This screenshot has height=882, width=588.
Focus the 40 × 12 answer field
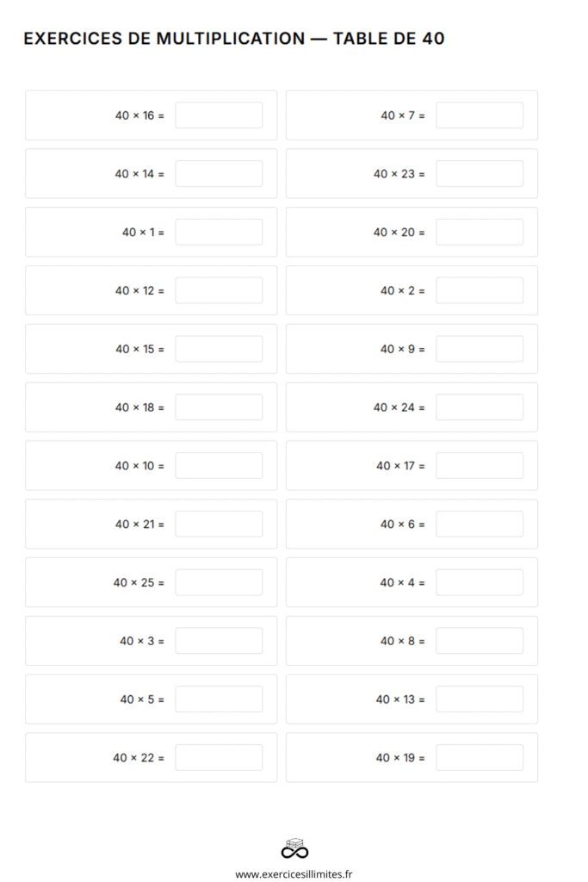coord(219,290)
